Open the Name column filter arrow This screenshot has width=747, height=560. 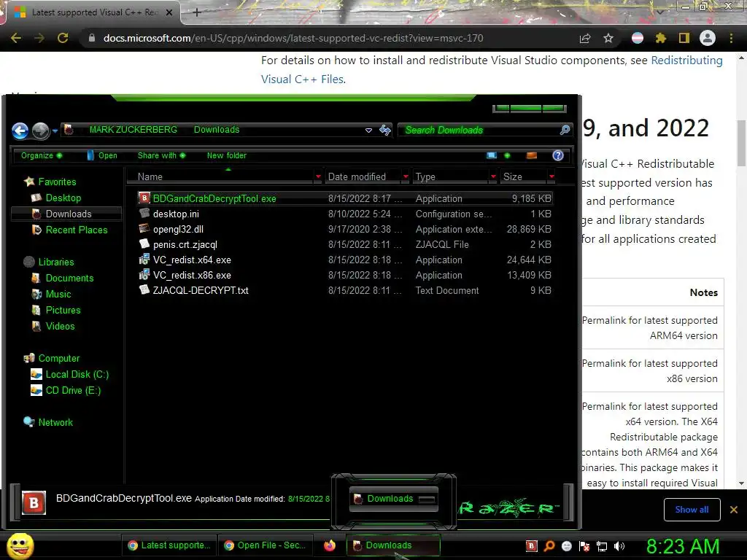[x=318, y=176]
